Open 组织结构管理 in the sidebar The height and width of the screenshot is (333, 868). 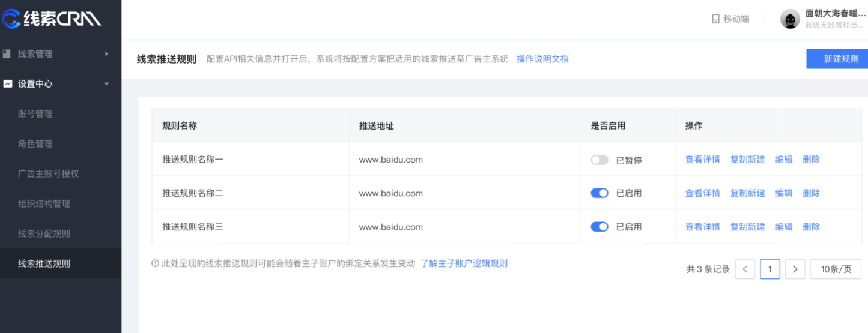tap(44, 203)
